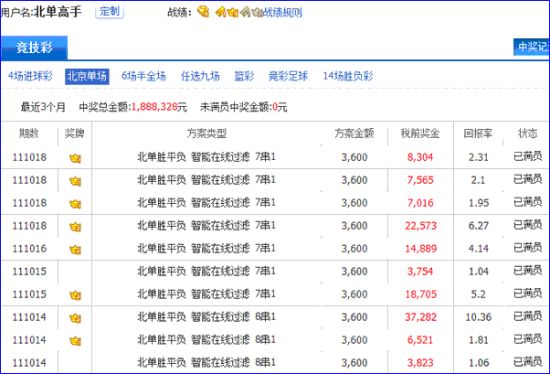Open the plan with prize 7,565

pos(206,180)
